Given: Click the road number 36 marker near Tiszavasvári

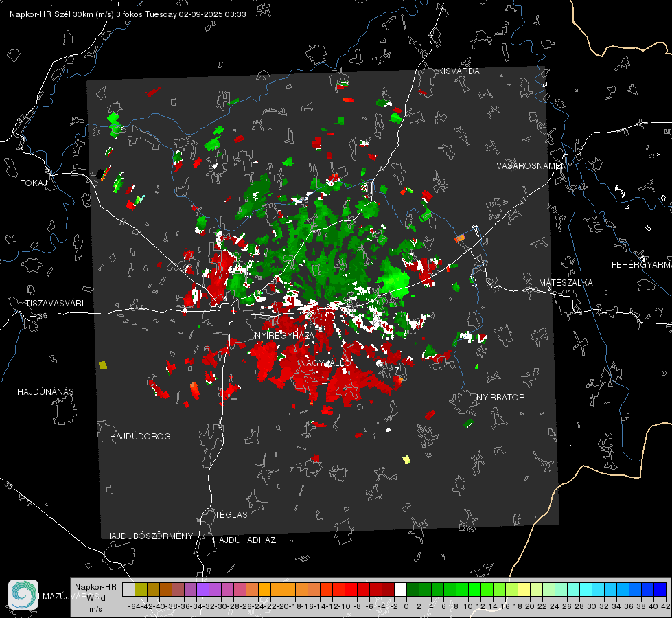Looking at the screenshot, I should [43, 316].
